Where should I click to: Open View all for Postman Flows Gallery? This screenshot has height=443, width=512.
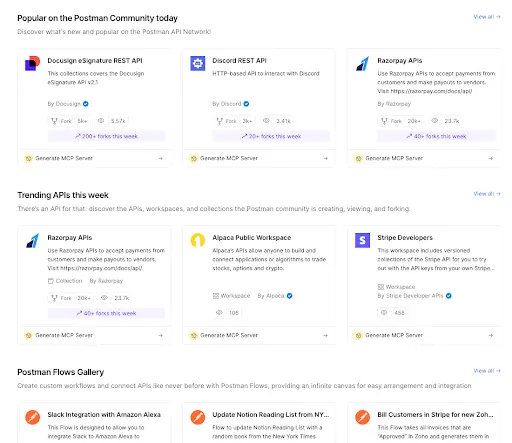(487, 371)
